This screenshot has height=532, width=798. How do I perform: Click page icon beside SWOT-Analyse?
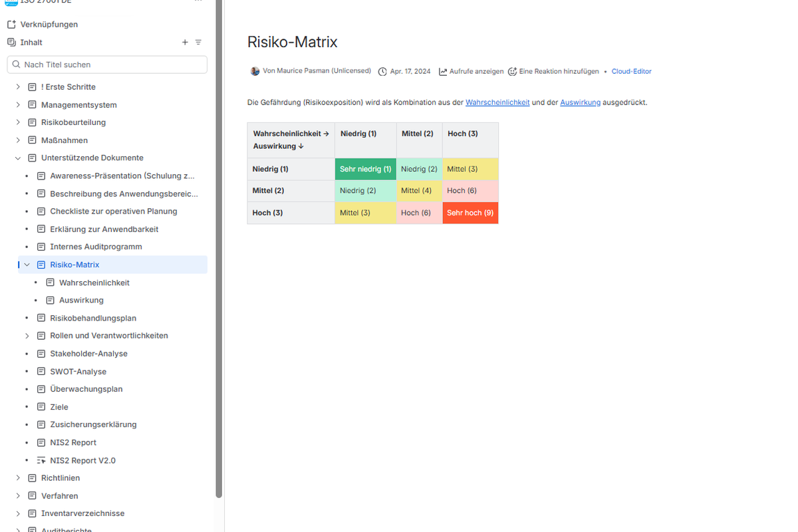pos(41,372)
